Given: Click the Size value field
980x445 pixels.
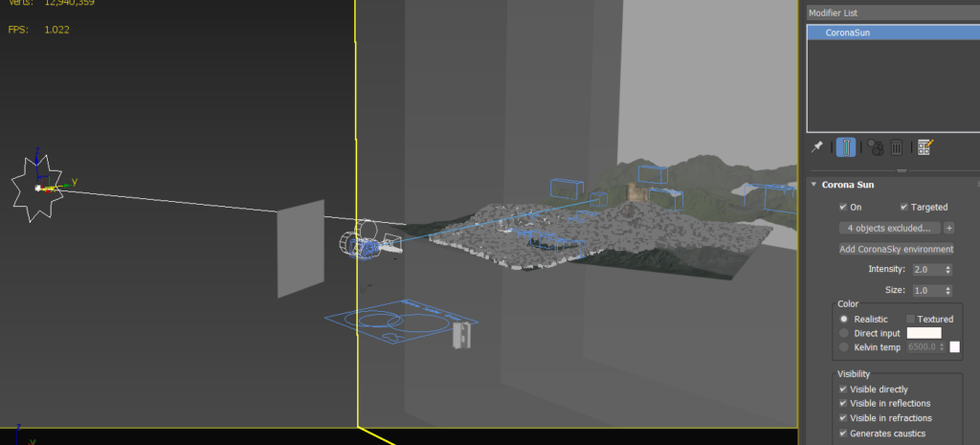Looking at the screenshot, I should [928, 291].
